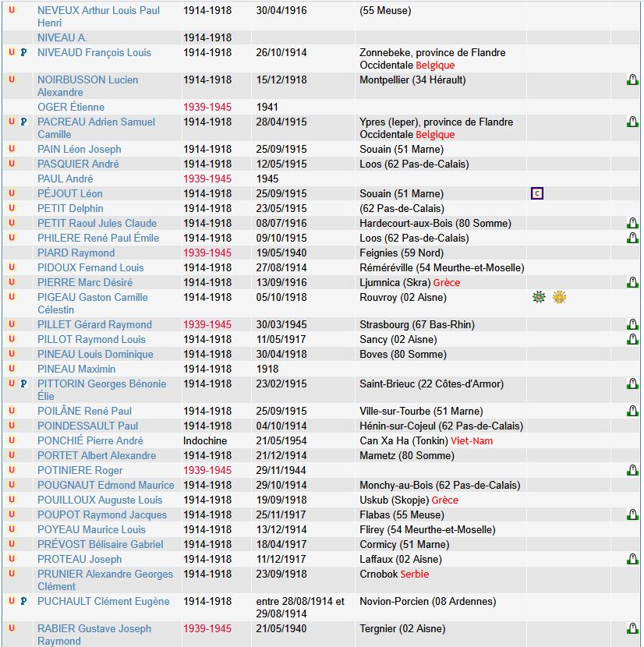Open the grave icon for NOIRBUSSON Lucien Alexandre

(x=632, y=80)
